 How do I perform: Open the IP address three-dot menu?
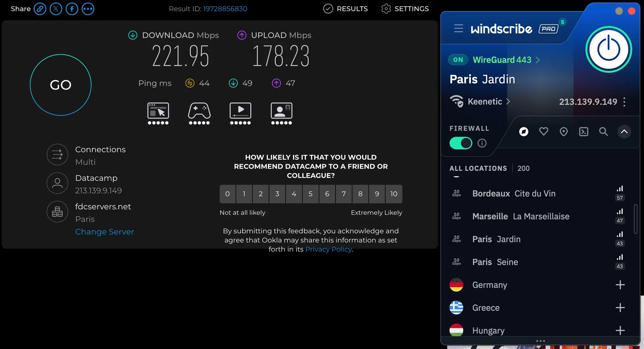tap(624, 102)
